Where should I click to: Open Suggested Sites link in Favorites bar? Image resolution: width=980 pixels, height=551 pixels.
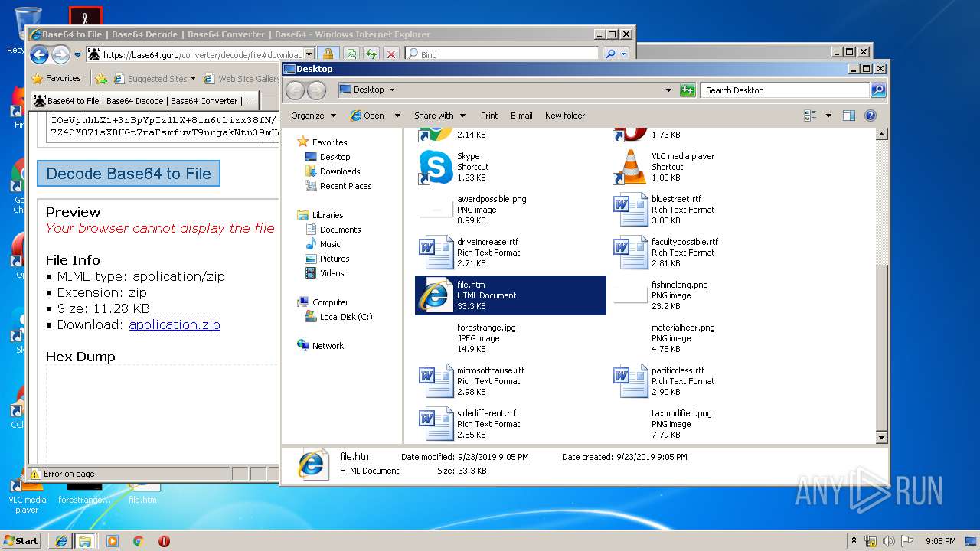click(x=154, y=78)
